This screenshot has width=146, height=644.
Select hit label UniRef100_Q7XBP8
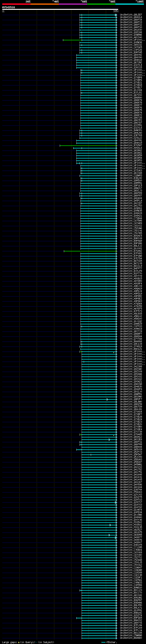pos(131,77)
